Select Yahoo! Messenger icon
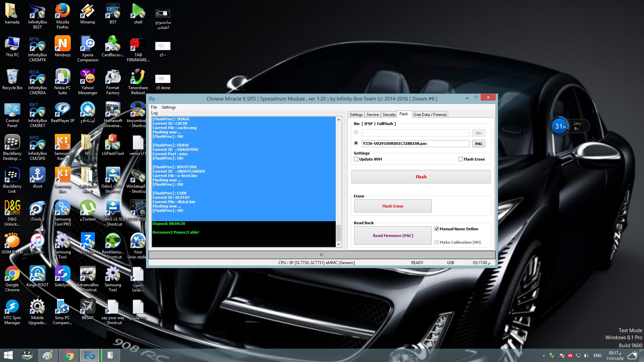 click(88, 81)
